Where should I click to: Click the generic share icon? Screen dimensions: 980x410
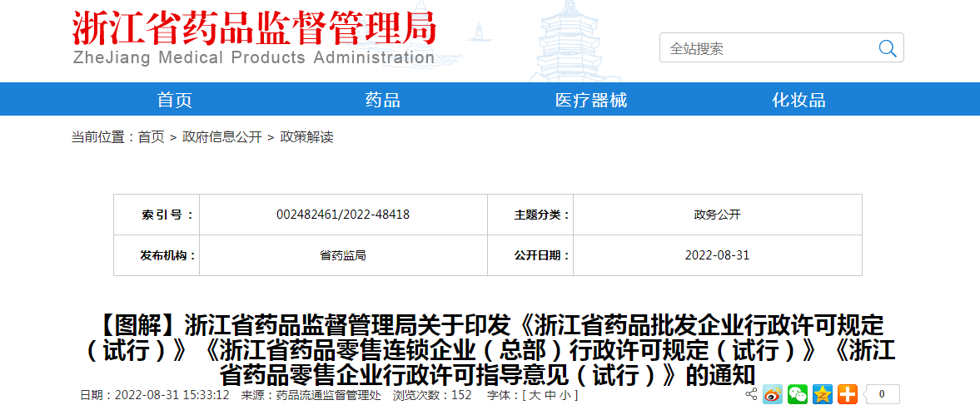click(x=751, y=394)
